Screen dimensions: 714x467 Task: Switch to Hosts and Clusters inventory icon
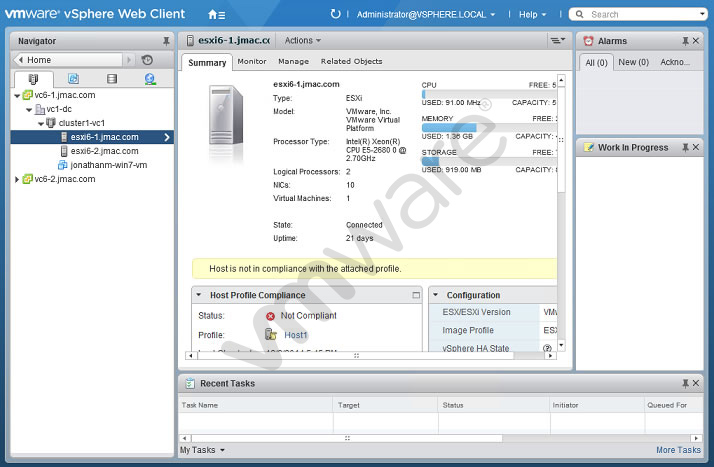(33, 79)
